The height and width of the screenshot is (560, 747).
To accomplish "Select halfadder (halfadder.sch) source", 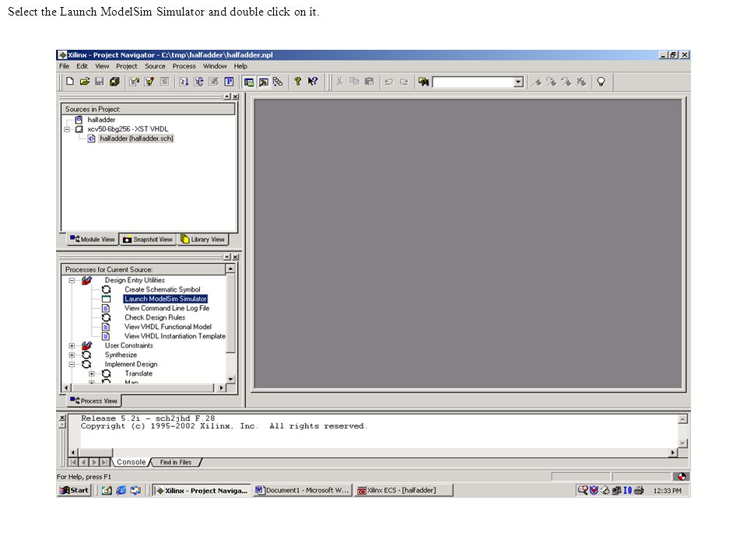I will (x=136, y=138).
